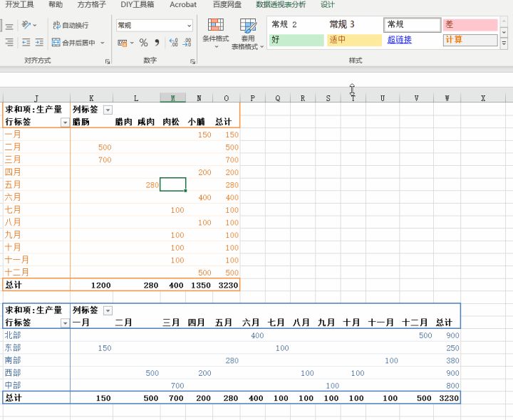Open the 方方格子 ribbon tab
Viewport: 513px width, 420px height.
[x=92, y=4]
